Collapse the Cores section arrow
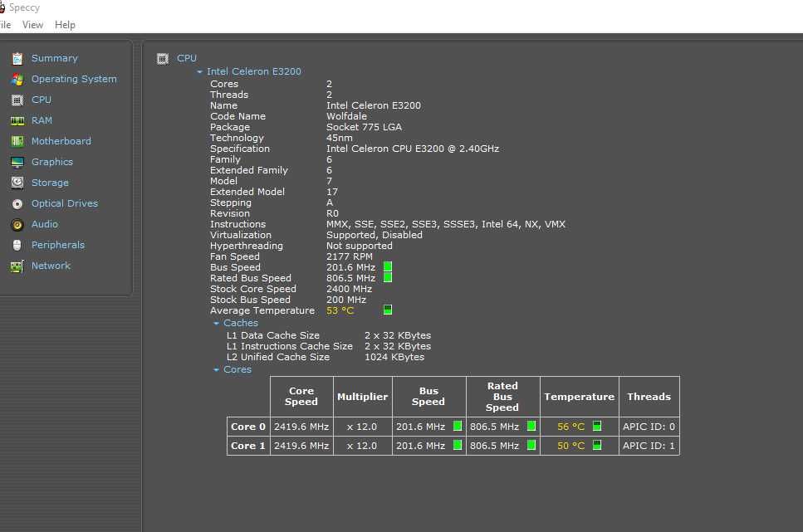The width and height of the screenshot is (803, 532). click(216, 370)
